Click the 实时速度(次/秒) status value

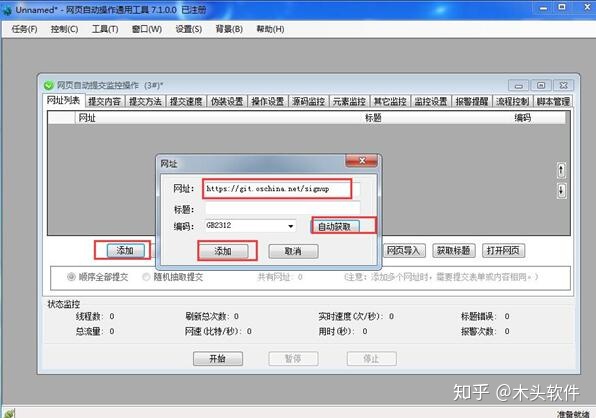tap(392, 316)
